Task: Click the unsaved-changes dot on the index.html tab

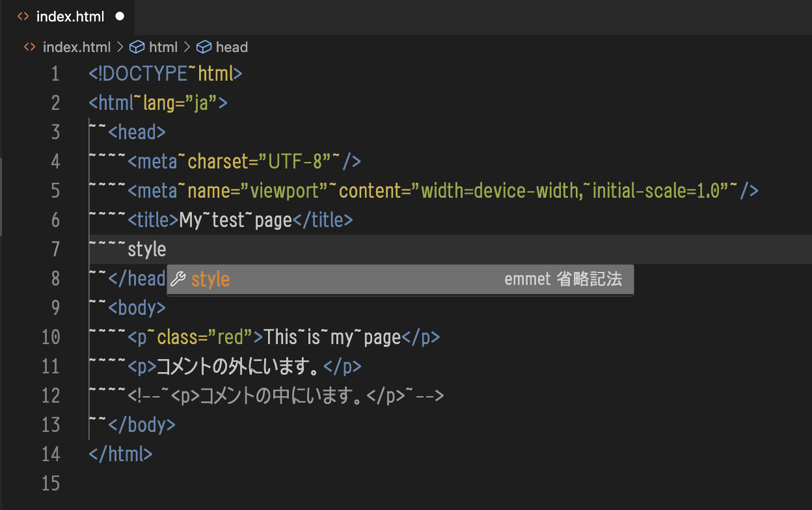Action: pyautogui.click(x=119, y=17)
